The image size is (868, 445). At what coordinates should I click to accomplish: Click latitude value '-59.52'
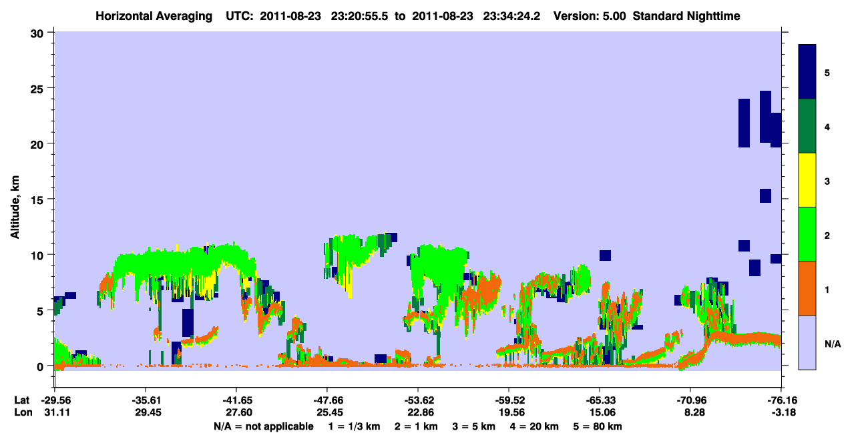509,400
